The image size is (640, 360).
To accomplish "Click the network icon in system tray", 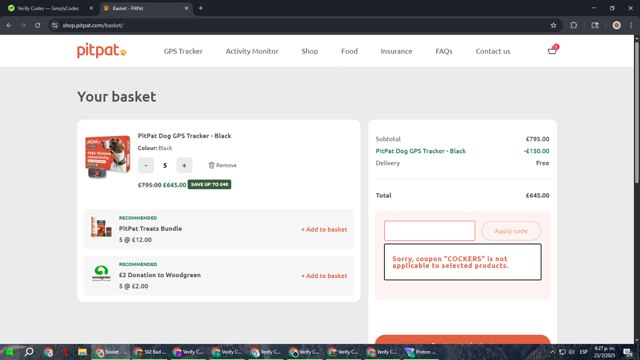I will (x=562, y=352).
